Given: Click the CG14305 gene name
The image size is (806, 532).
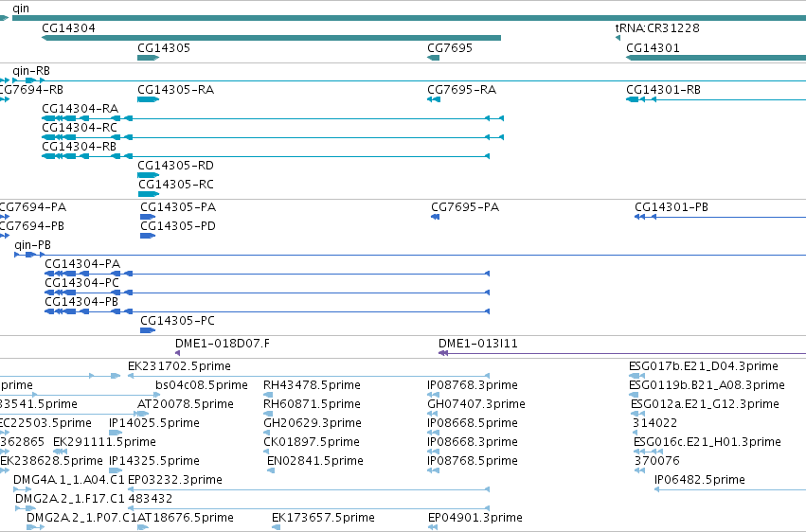Looking at the screenshot, I should pos(164,47).
